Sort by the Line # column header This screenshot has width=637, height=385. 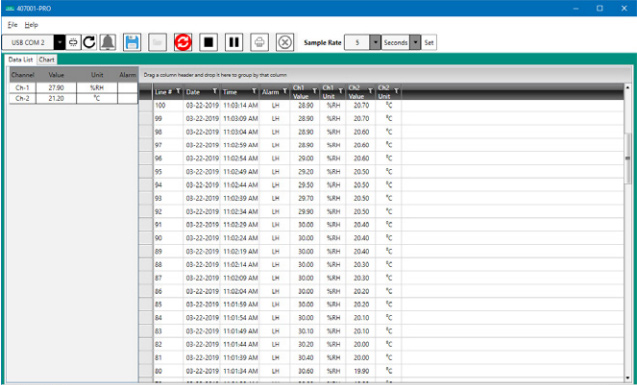(163, 92)
